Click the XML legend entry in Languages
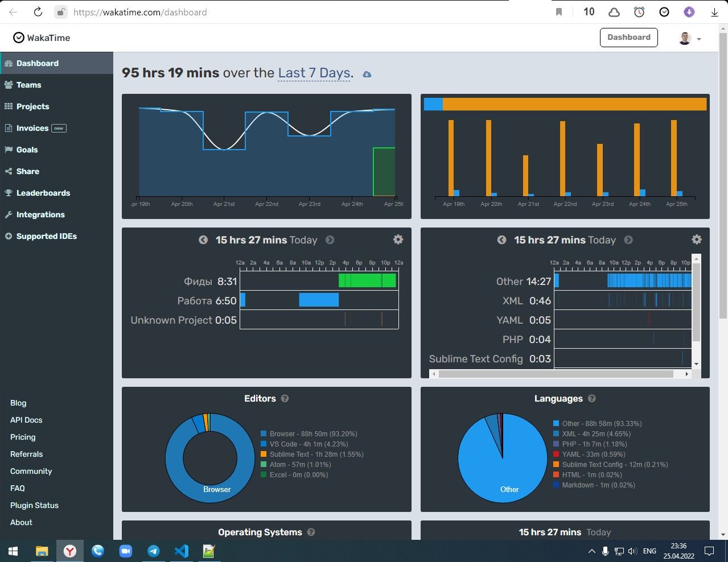The height and width of the screenshot is (562, 728). [x=592, y=434]
